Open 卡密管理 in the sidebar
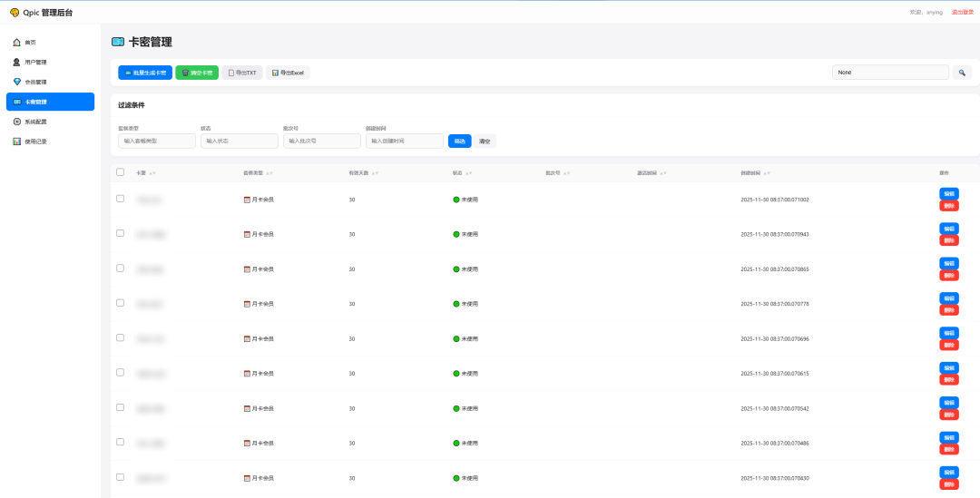Screen dimensions: 980x498 50,102
